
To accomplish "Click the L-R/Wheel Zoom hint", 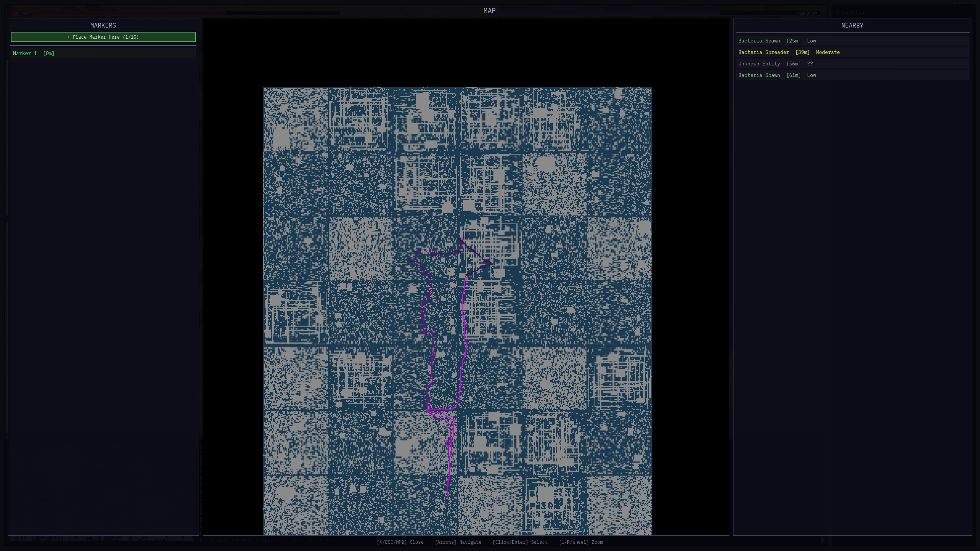I will [580, 542].
